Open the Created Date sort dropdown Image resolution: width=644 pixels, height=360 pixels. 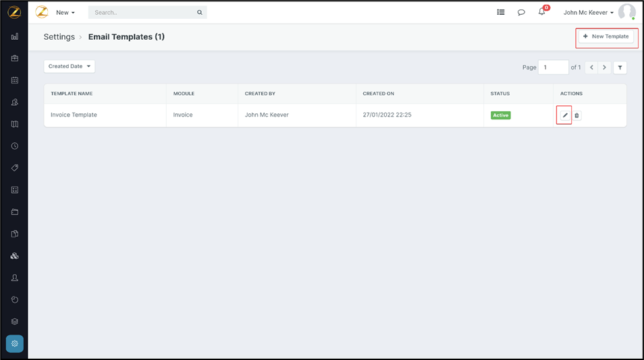70,67
